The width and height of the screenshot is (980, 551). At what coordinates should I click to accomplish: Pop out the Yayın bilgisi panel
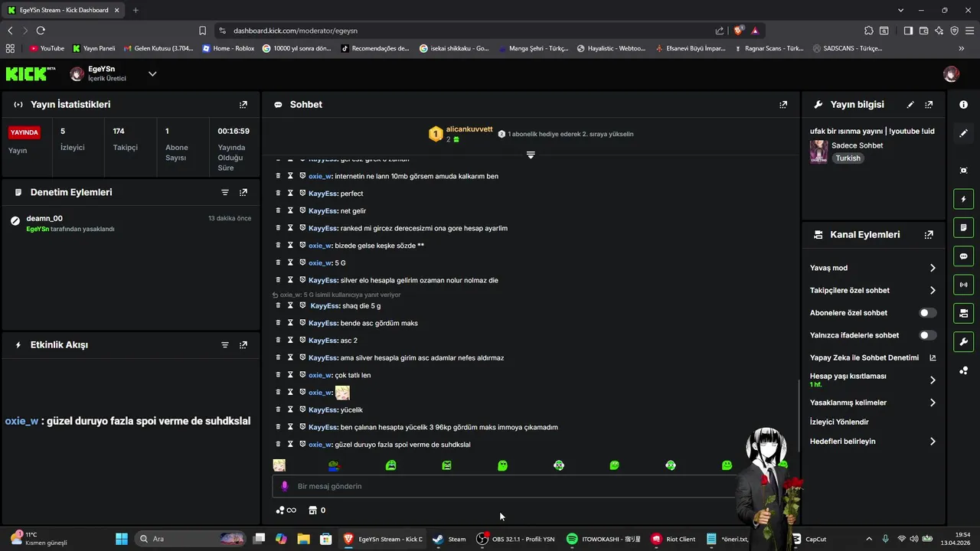point(929,105)
